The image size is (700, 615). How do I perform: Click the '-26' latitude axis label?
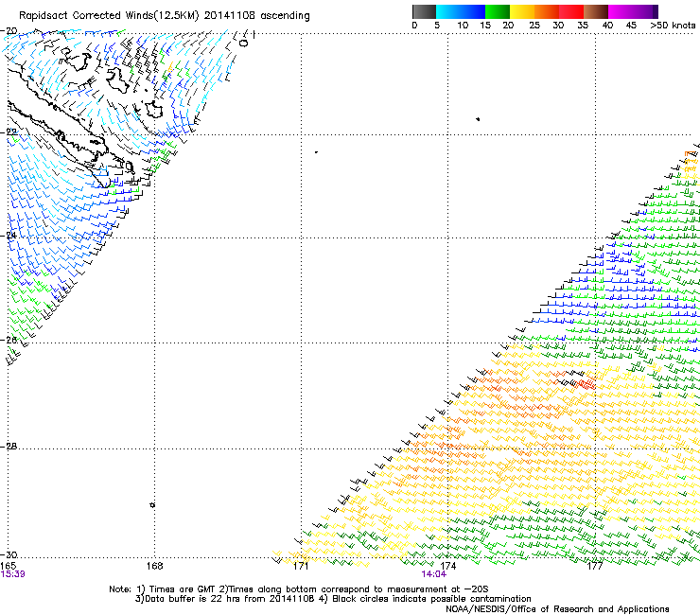coord(9,340)
